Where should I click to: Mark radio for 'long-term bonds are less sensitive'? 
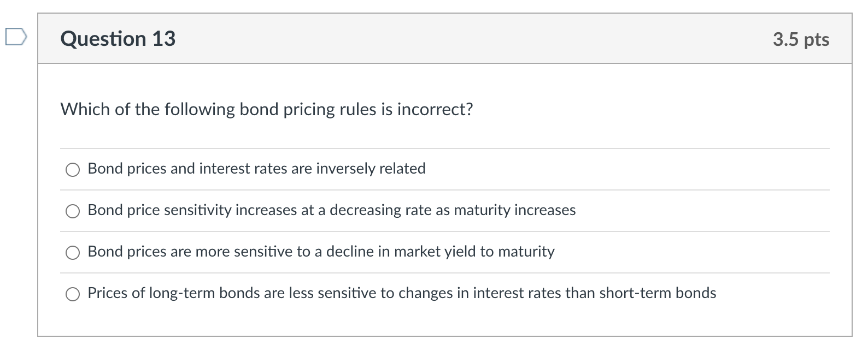[x=73, y=294]
